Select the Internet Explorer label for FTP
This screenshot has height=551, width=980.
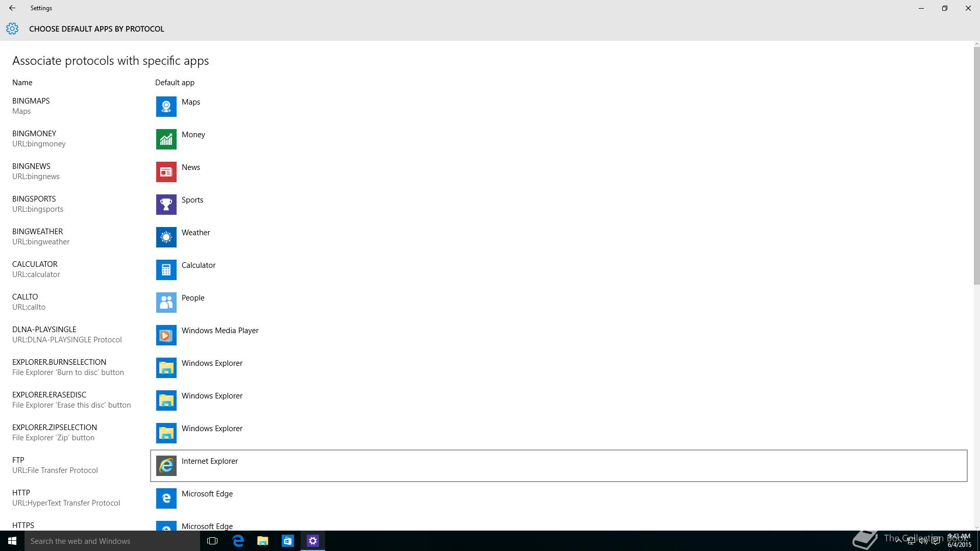click(210, 461)
